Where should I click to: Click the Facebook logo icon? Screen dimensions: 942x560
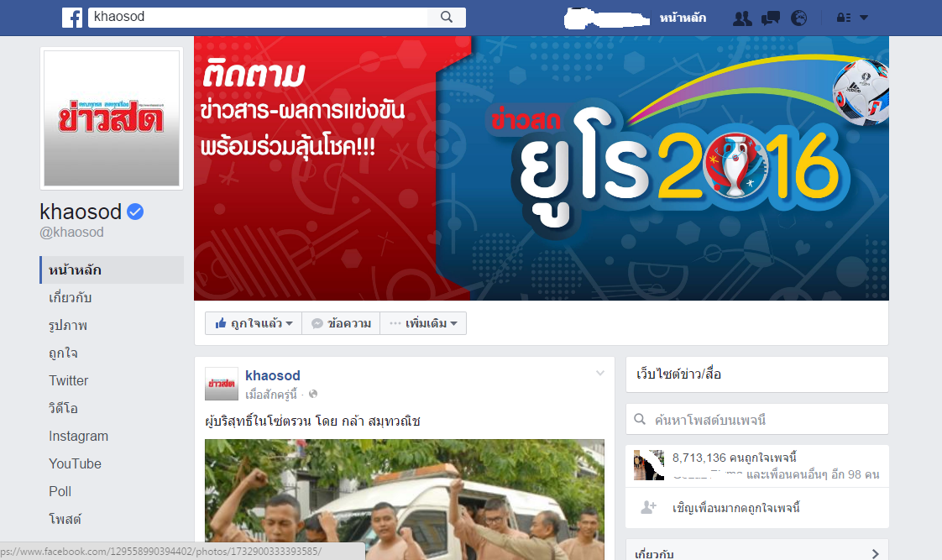pos(72,18)
